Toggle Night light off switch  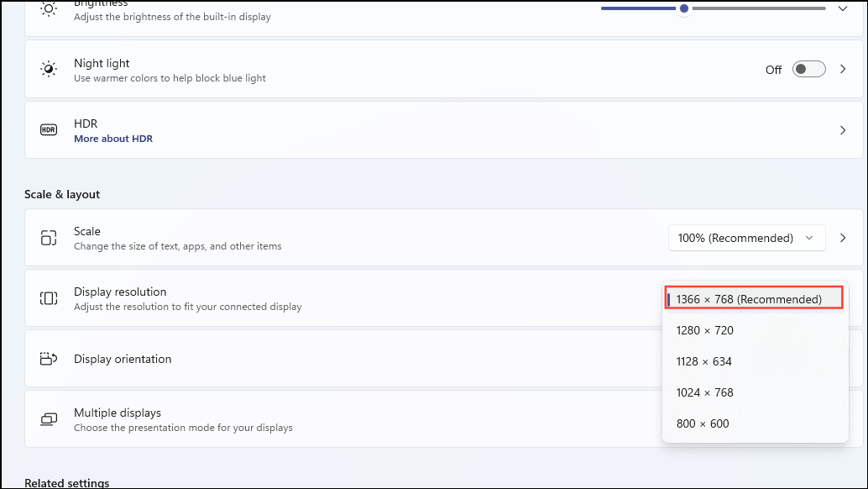pyautogui.click(x=808, y=69)
